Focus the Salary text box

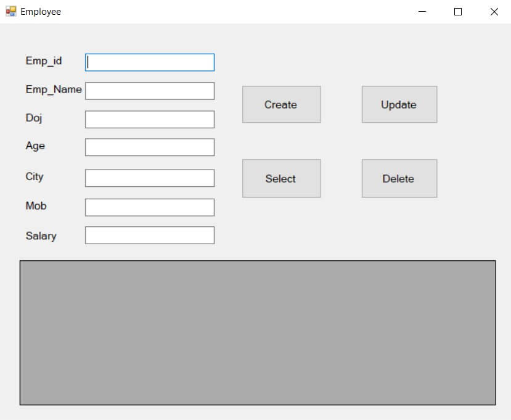(x=150, y=235)
